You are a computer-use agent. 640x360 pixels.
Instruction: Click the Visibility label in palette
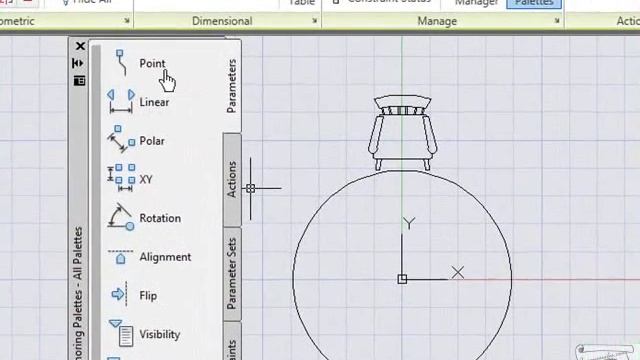pos(160,334)
